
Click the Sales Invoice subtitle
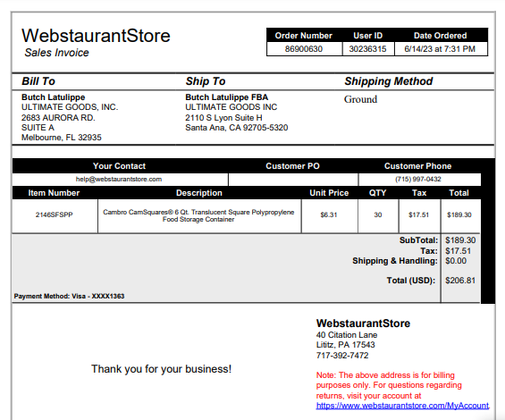point(56,53)
